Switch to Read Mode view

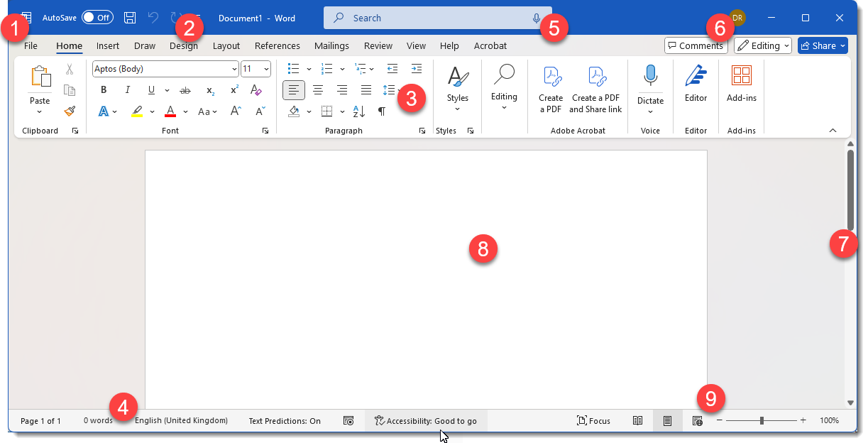tap(637, 421)
